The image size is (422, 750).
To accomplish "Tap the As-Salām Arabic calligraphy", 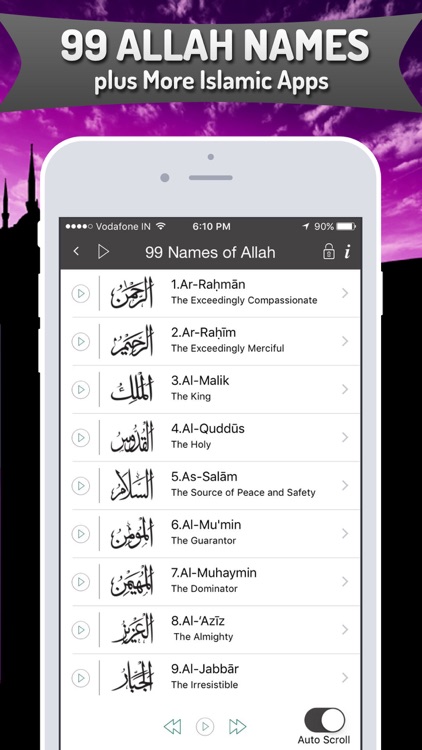I will (x=132, y=485).
